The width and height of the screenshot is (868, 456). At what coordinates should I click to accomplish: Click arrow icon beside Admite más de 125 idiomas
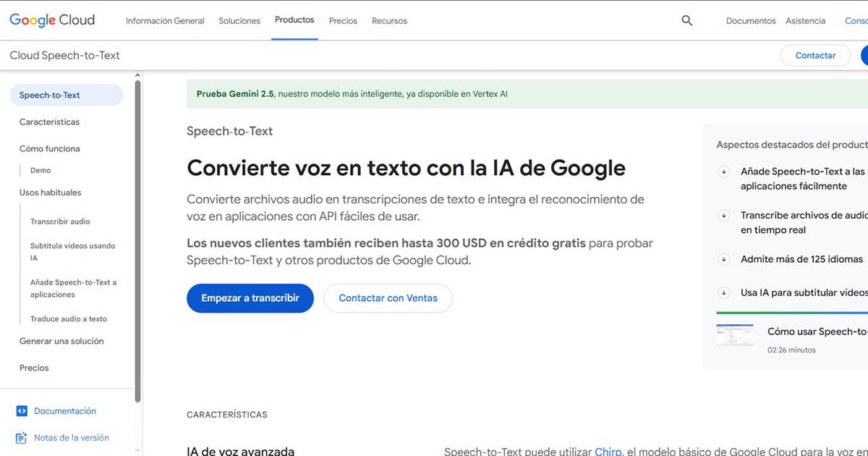(x=723, y=259)
